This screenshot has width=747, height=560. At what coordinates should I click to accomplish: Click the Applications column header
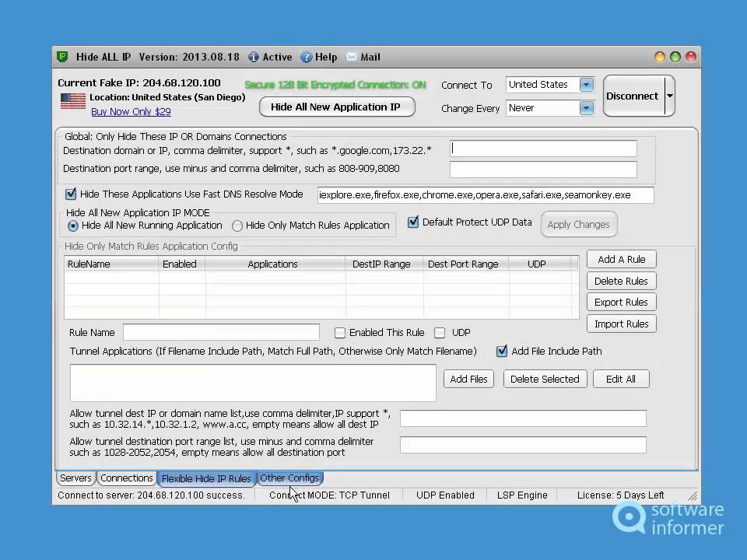[x=275, y=264]
